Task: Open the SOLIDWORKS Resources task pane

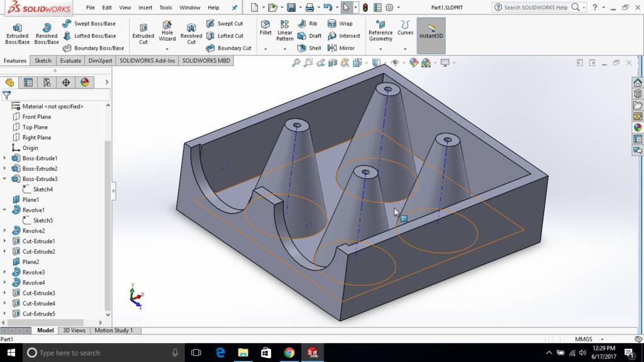Action: (x=638, y=82)
